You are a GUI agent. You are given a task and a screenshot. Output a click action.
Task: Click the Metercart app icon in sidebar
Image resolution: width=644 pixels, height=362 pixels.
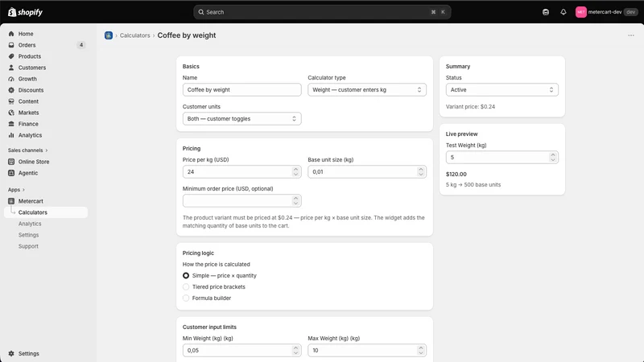tap(11, 201)
